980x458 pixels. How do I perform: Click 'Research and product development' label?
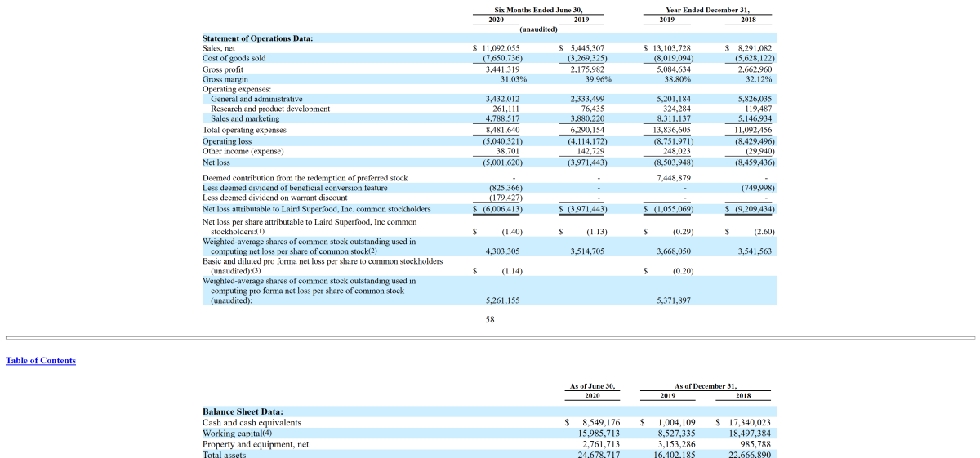(270, 109)
